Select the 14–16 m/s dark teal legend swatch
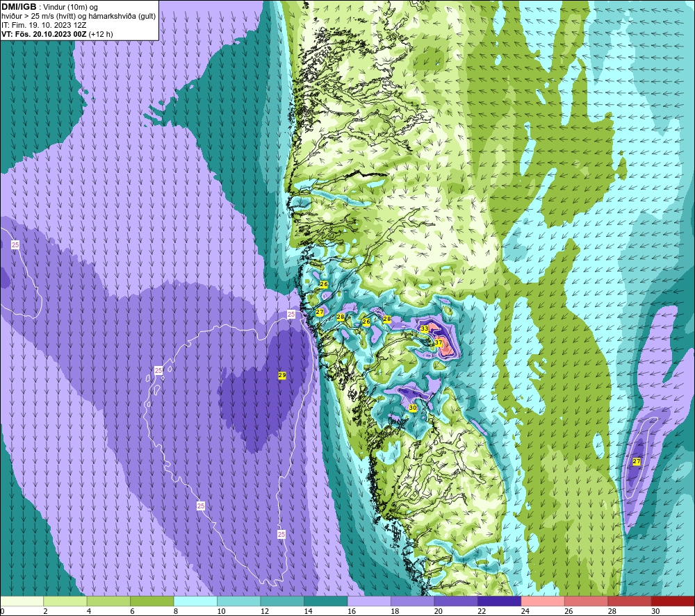Viewport: 695px width, 616px height. [326, 601]
